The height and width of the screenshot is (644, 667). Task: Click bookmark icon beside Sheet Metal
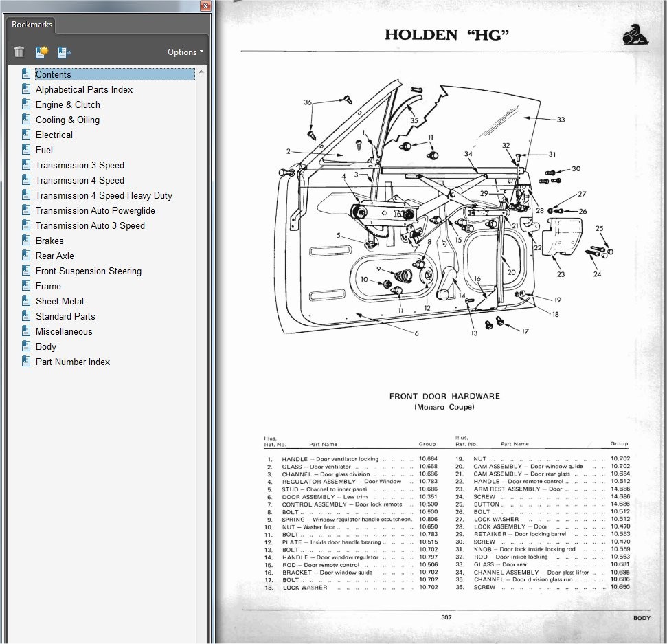pos(26,300)
